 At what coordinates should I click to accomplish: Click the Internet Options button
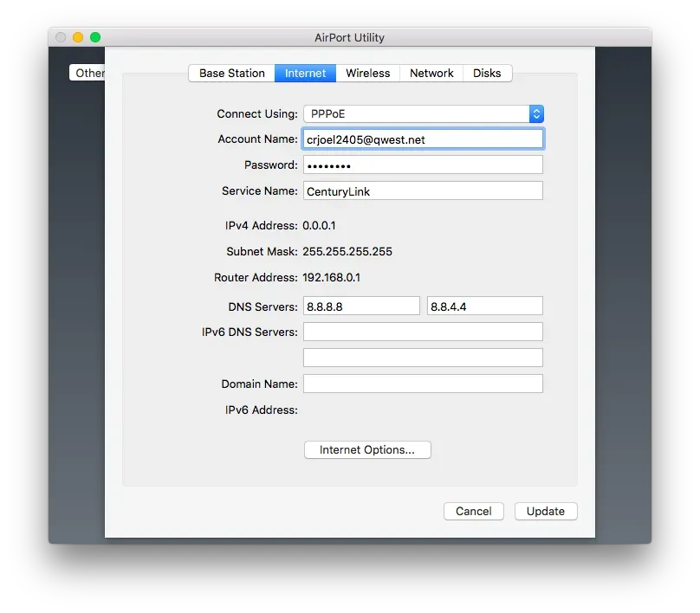pos(366,449)
